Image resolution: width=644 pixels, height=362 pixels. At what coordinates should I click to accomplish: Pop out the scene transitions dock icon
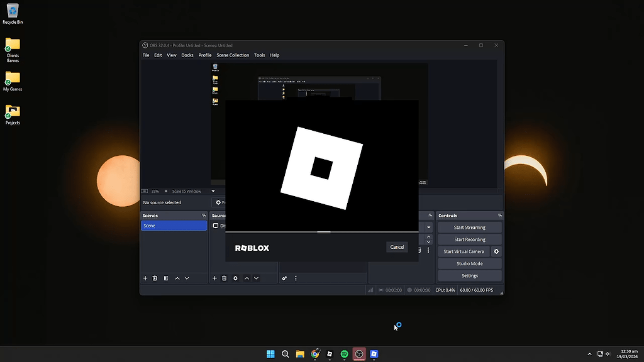point(430,216)
